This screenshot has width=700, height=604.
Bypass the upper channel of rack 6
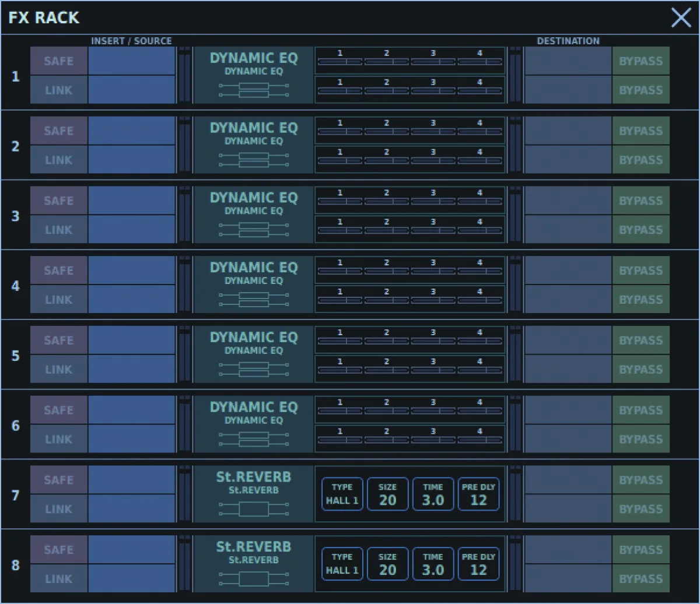pos(640,410)
